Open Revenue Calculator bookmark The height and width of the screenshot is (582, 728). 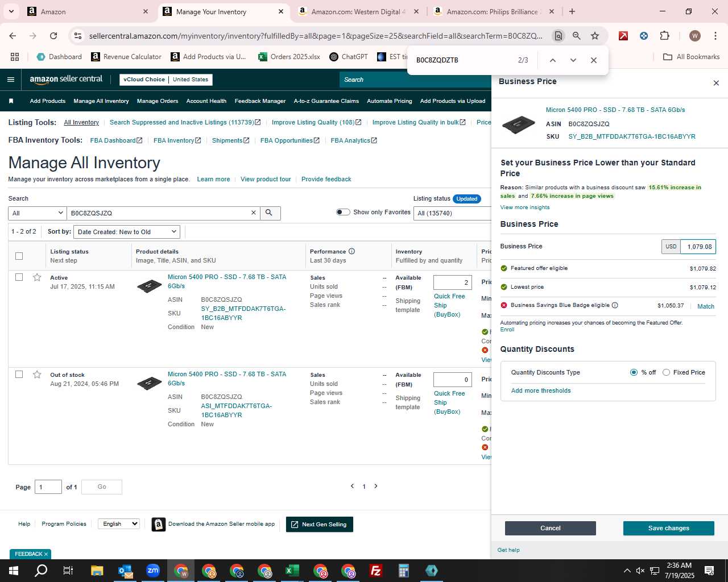pos(126,57)
